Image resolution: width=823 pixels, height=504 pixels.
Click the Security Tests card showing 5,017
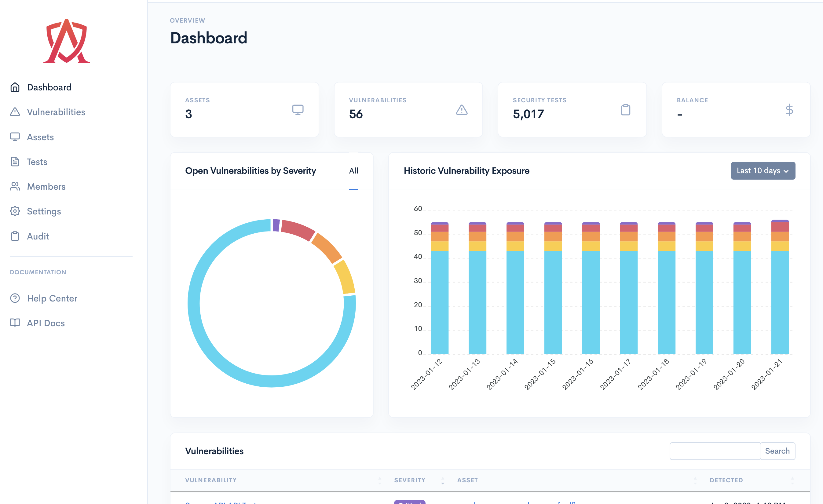click(x=572, y=110)
